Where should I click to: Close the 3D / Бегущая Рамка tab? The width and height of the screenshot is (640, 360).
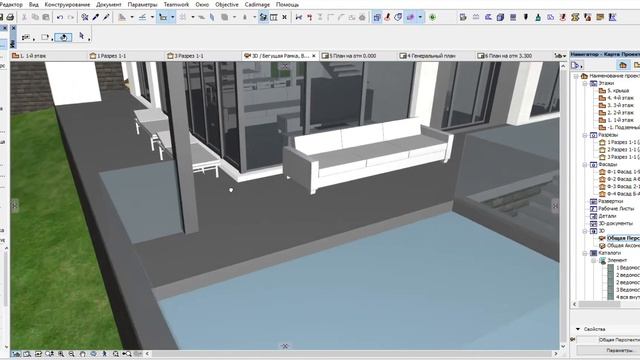click(x=314, y=56)
